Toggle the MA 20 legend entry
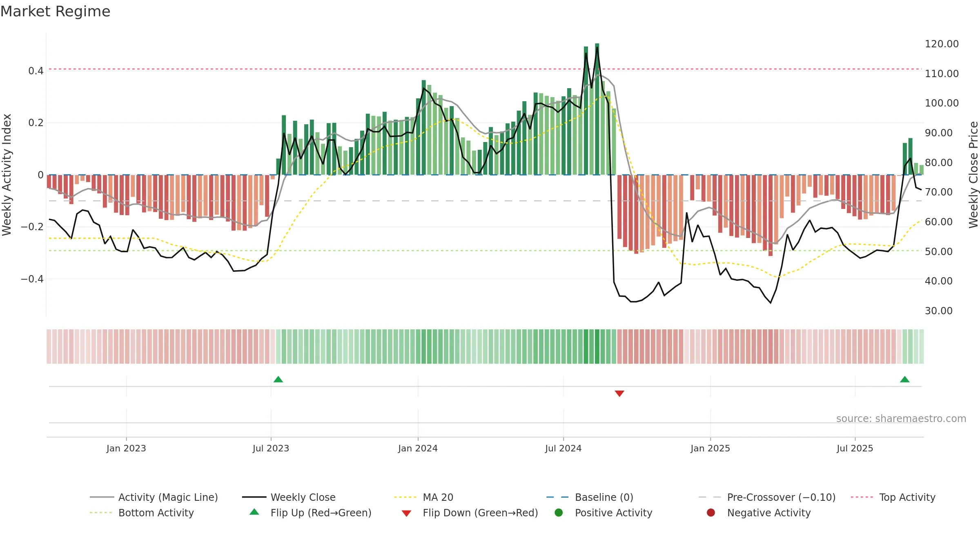Image resolution: width=980 pixels, height=551 pixels. click(x=423, y=497)
